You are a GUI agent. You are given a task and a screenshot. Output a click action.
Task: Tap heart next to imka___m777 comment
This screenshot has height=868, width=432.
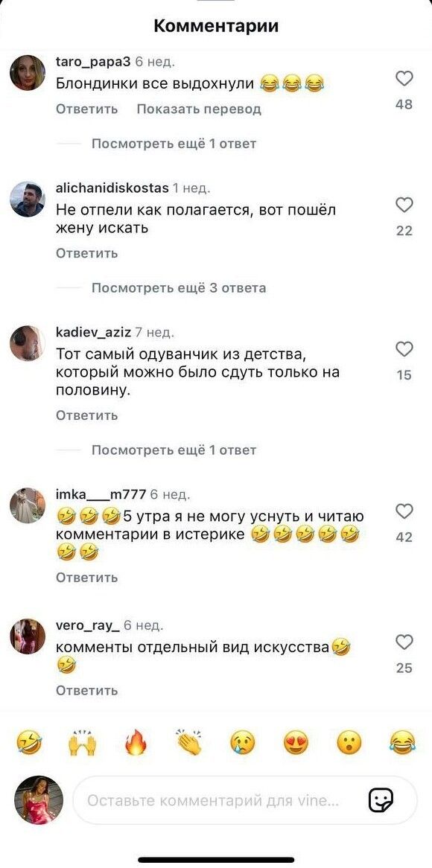click(x=405, y=511)
